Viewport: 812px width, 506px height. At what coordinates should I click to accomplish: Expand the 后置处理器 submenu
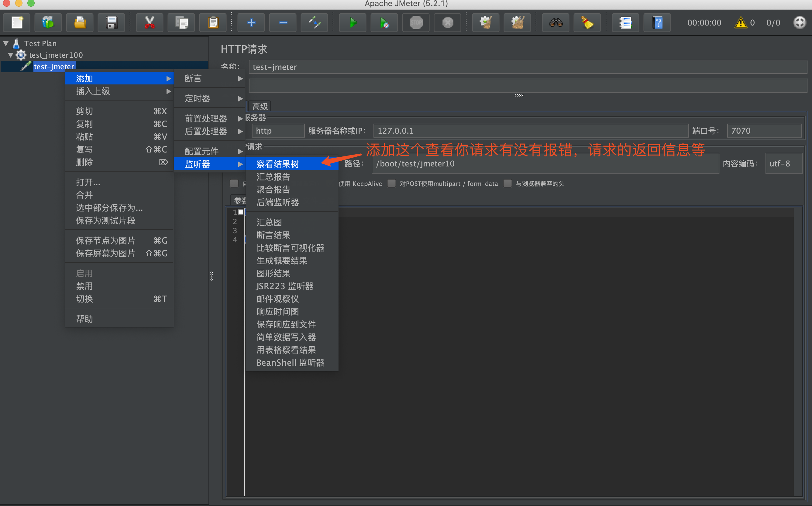tap(210, 131)
